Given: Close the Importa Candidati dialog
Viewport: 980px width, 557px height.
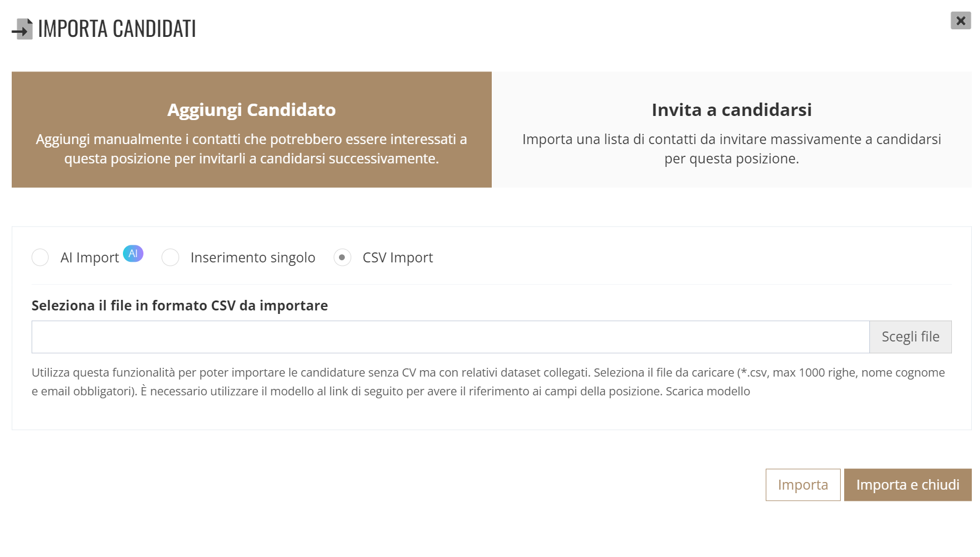Looking at the screenshot, I should (x=961, y=20).
